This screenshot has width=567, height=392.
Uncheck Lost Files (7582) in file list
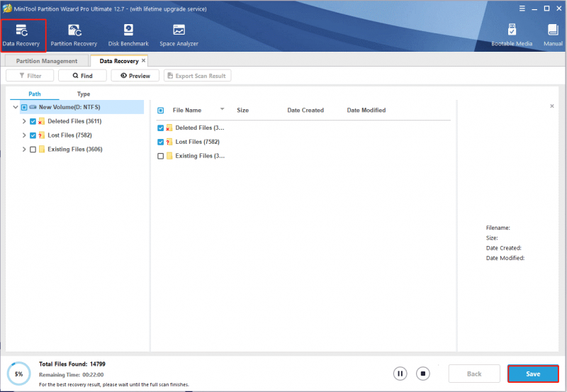tap(161, 142)
